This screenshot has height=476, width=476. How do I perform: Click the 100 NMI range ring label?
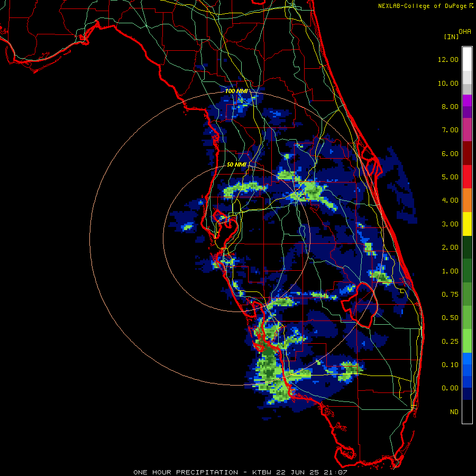(x=236, y=91)
